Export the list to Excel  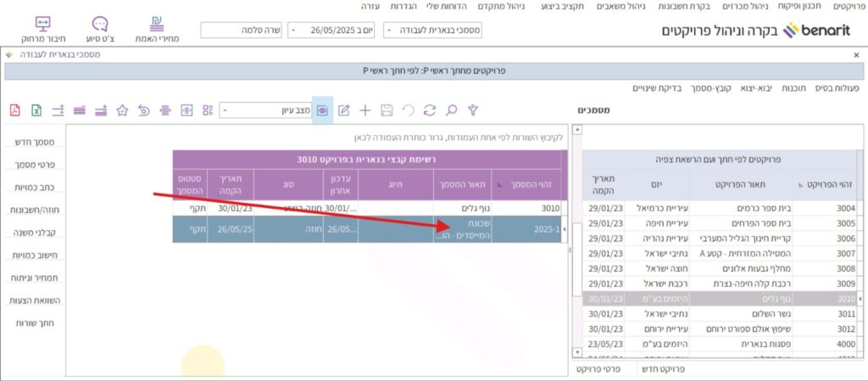click(x=36, y=110)
